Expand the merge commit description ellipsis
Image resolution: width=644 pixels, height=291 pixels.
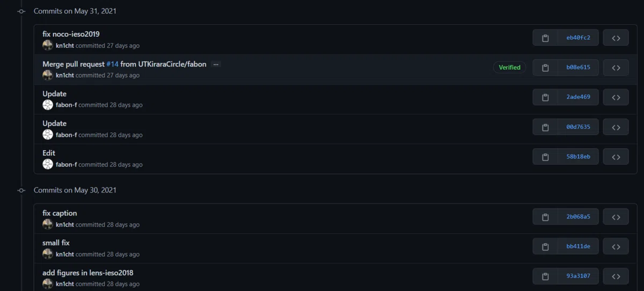tap(216, 64)
